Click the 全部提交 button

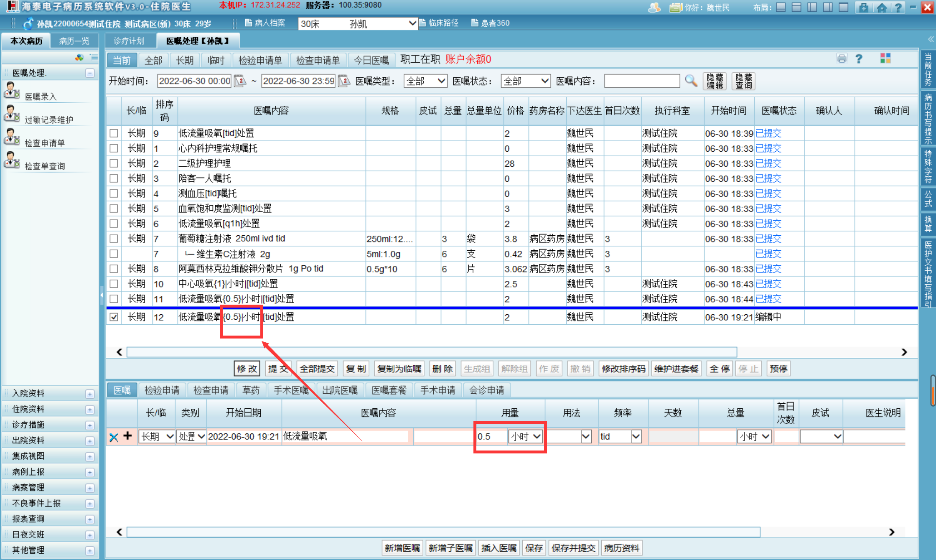[317, 369]
